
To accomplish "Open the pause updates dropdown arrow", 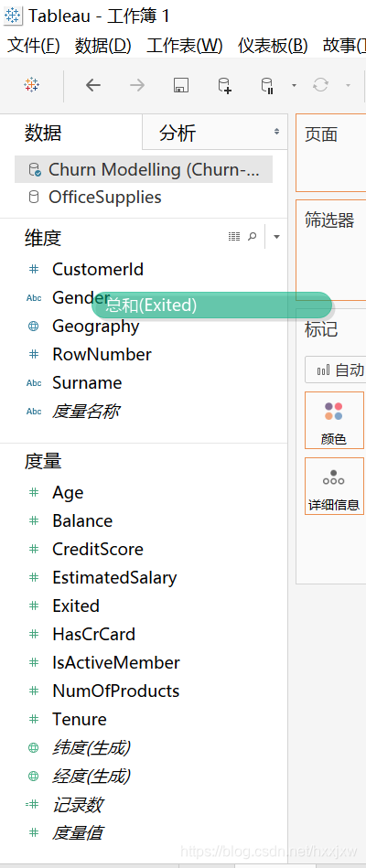I will 294,85.
